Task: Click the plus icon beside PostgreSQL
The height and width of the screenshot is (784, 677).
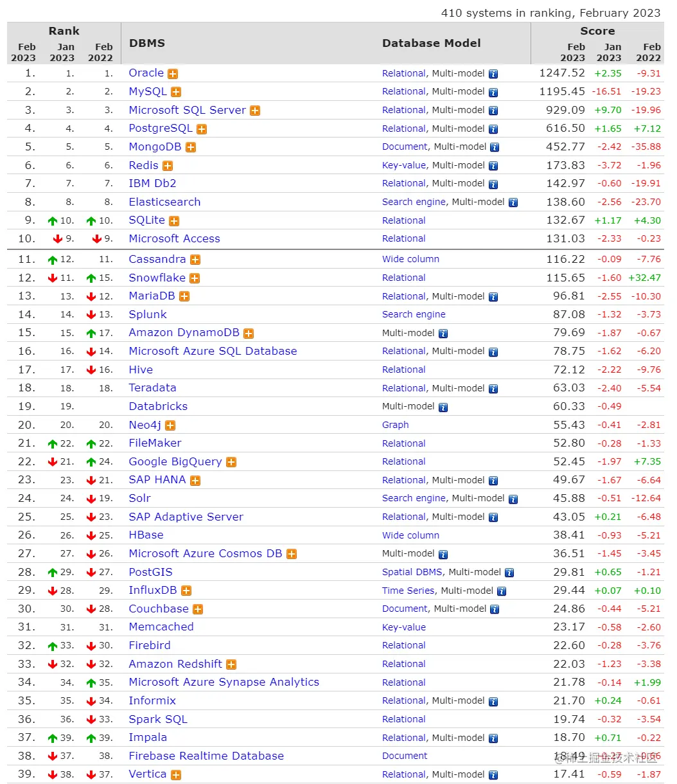Action: coord(202,129)
